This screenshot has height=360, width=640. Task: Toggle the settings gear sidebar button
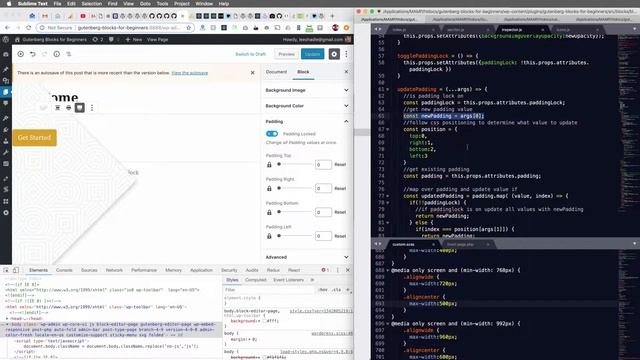(x=334, y=54)
